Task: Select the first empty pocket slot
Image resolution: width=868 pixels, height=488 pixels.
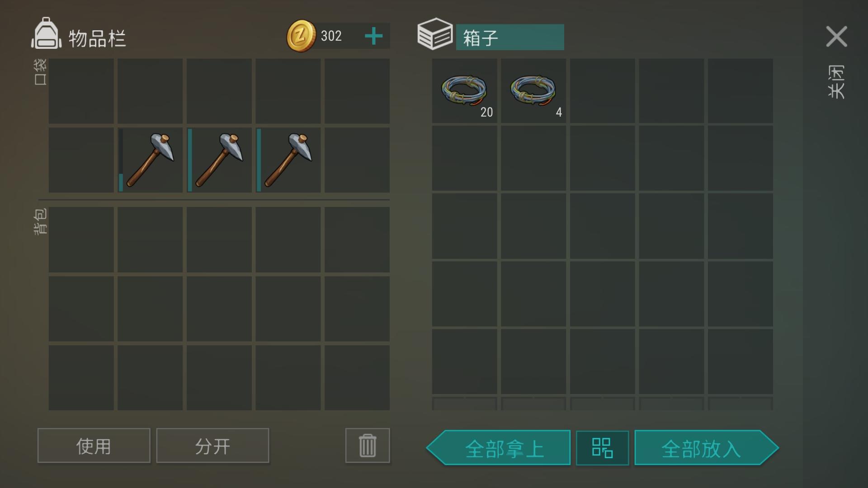Action: tap(81, 91)
